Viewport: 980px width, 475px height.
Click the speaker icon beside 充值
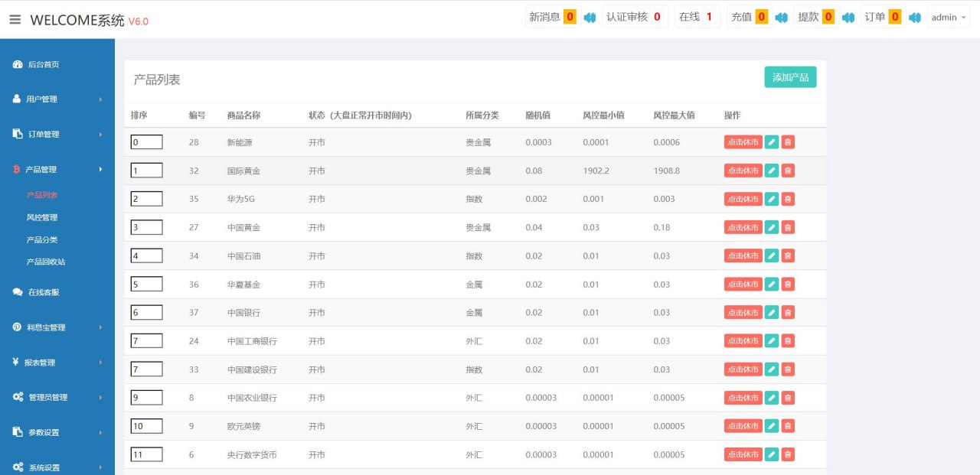[x=781, y=18]
